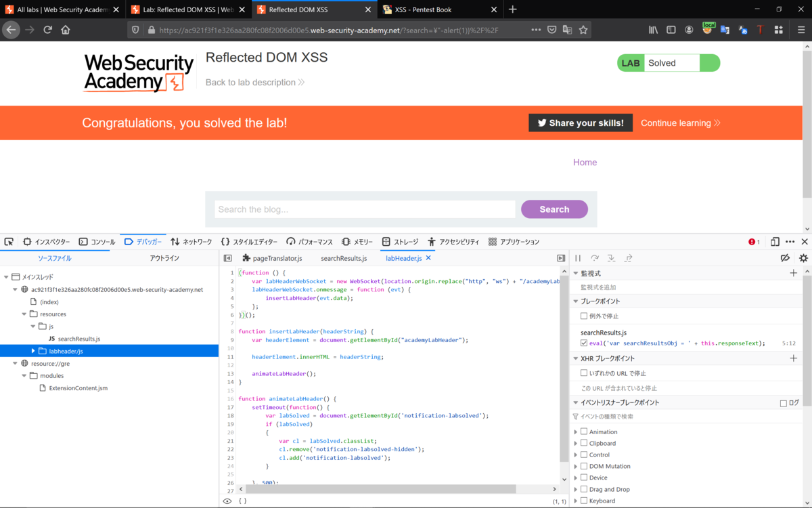Image resolution: width=812 pixels, height=508 pixels.
Task: Go to the Firefox home page icon
Action: pyautogui.click(x=66, y=30)
